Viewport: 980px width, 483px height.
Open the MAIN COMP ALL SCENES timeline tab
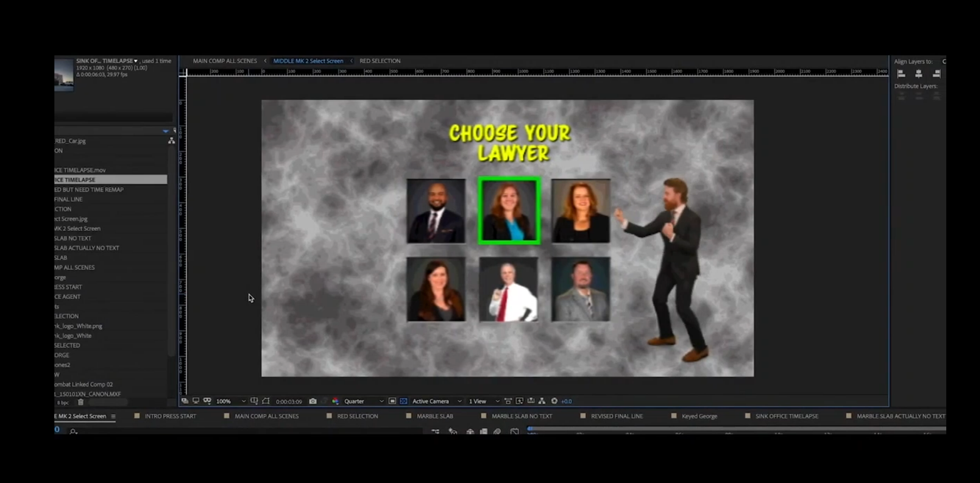click(x=266, y=416)
